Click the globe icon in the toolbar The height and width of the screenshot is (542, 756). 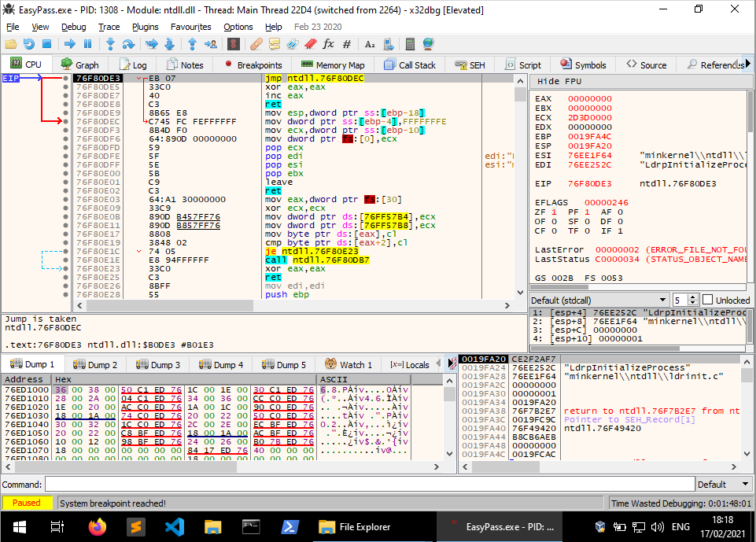(x=428, y=44)
